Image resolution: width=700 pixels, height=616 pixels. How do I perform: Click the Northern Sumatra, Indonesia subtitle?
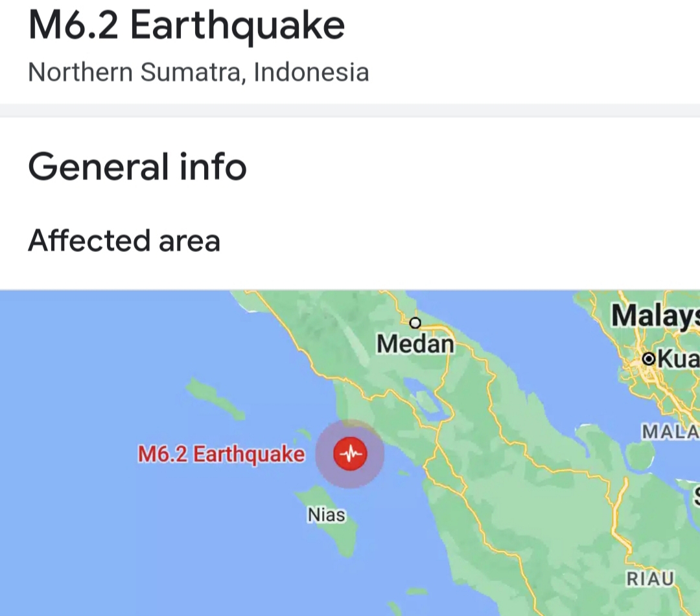[x=199, y=73]
